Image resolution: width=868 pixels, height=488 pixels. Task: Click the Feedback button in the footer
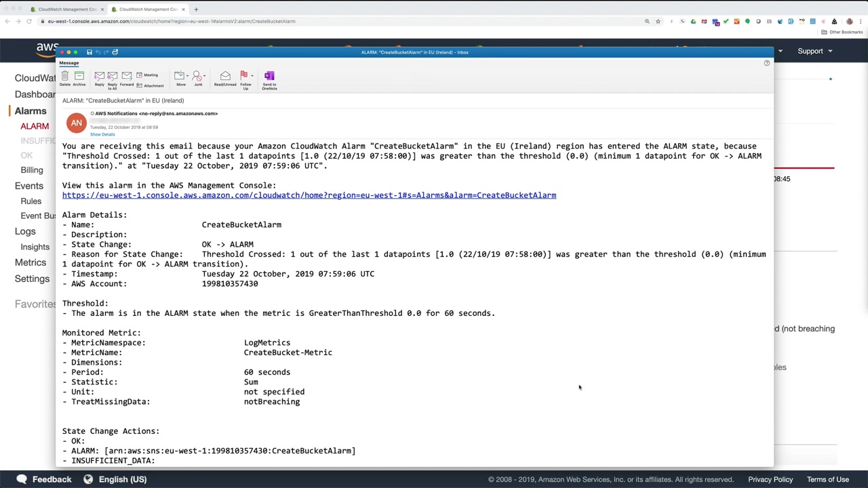pos(43,479)
